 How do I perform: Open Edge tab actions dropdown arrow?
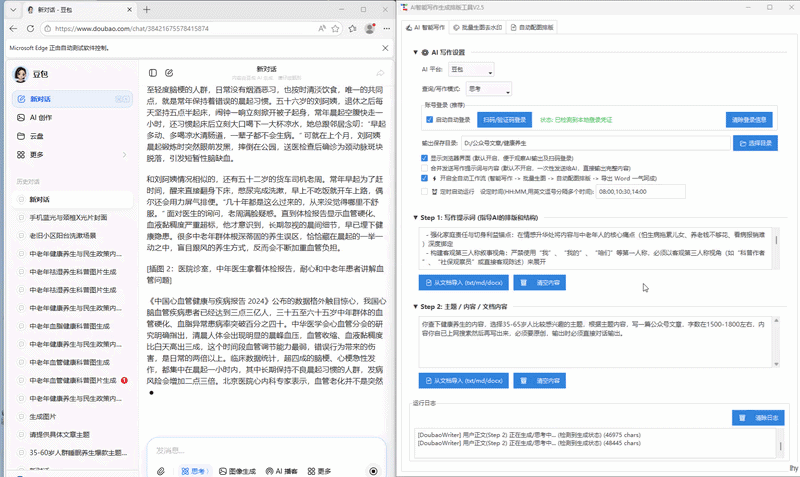coord(13,10)
